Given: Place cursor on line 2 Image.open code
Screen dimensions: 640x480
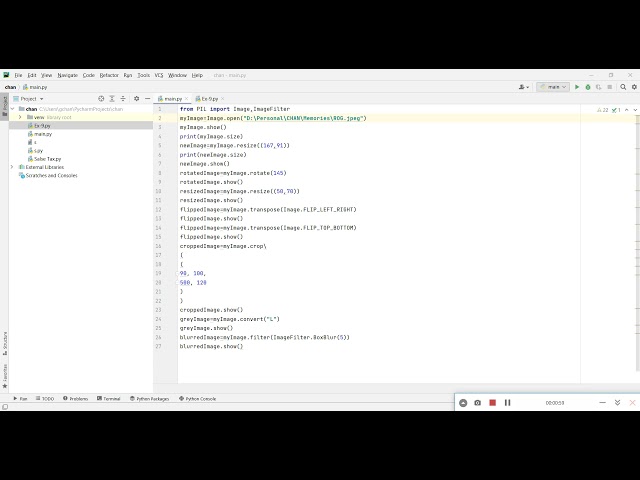Looking at the screenshot, I should pos(273,118).
